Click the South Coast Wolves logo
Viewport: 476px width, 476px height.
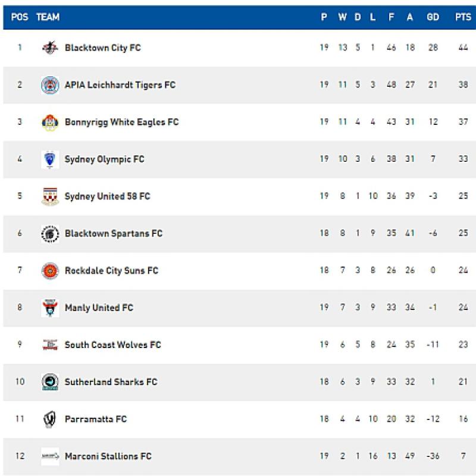click(50, 345)
